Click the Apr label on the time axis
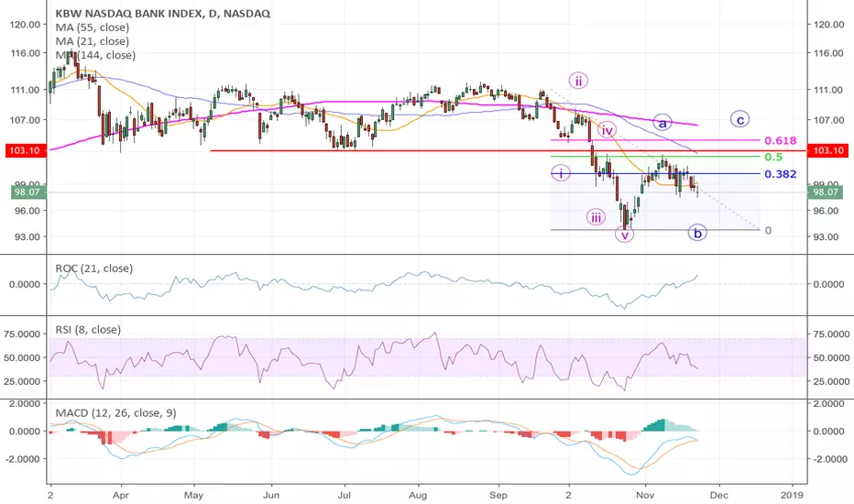Screen dimensions: 854x504 point(120,495)
